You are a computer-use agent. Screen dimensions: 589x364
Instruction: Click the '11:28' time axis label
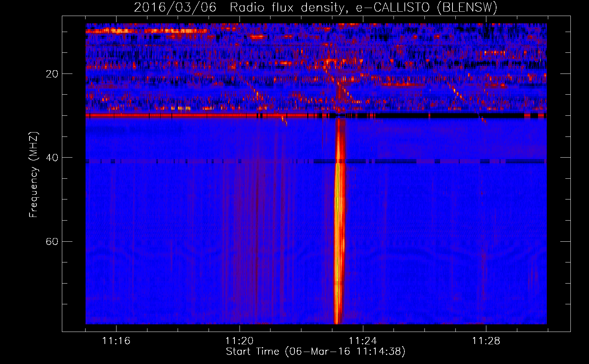486,341
